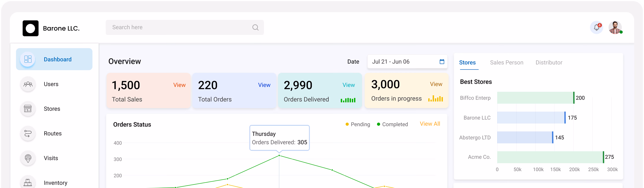Click the green bars icon on Orders Delivered
The height and width of the screenshot is (188, 644).
click(348, 100)
